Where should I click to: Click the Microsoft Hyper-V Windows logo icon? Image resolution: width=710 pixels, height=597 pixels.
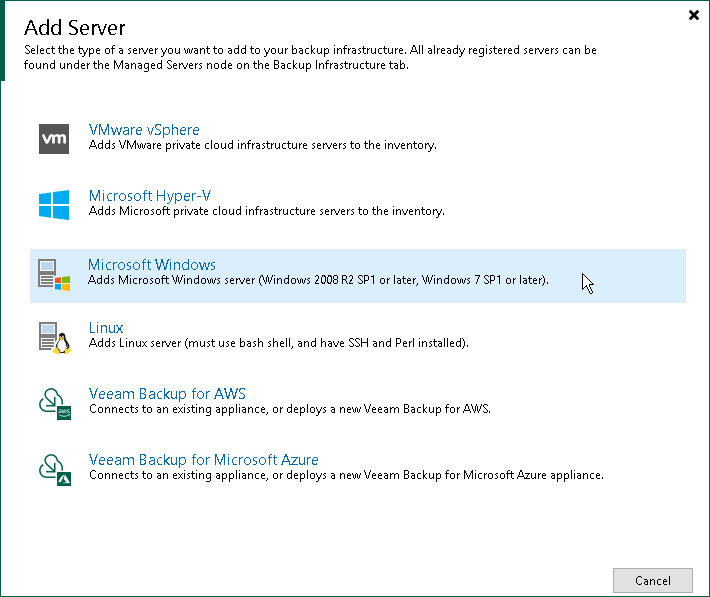pyautogui.click(x=53, y=205)
